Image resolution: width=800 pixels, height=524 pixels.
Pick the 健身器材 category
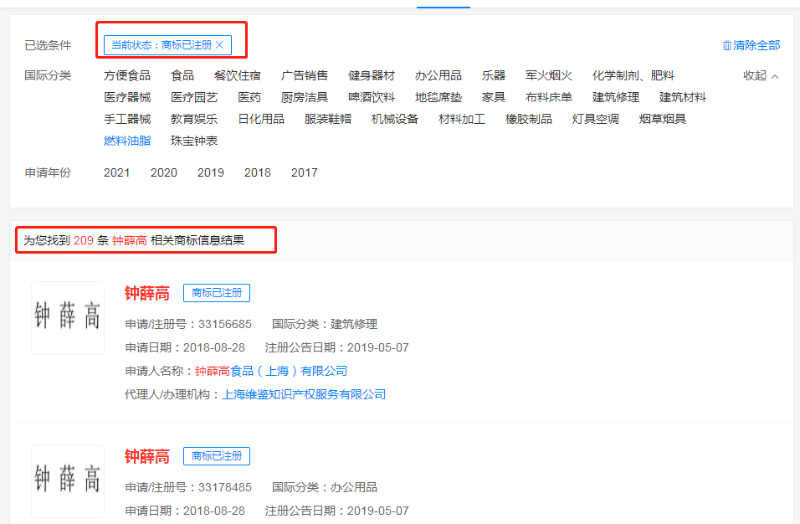click(x=371, y=76)
